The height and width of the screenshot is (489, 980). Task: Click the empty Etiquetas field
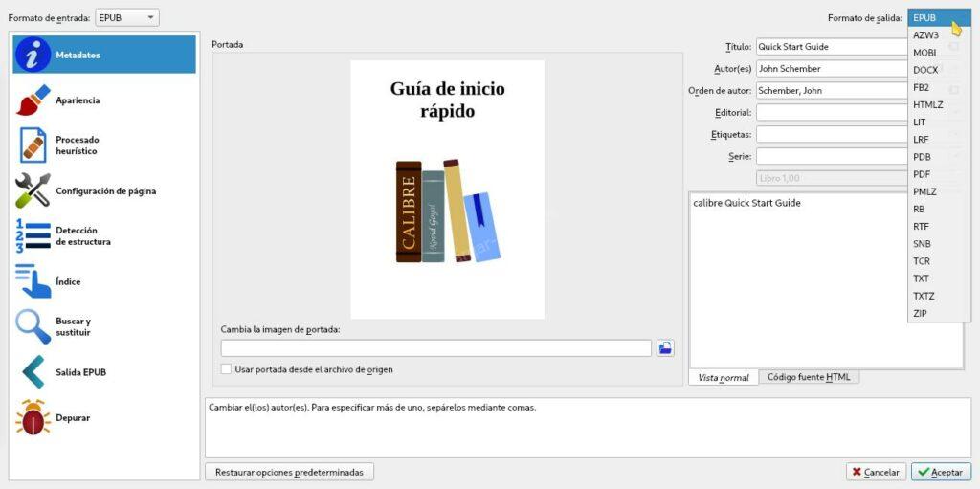click(x=832, y=134)
